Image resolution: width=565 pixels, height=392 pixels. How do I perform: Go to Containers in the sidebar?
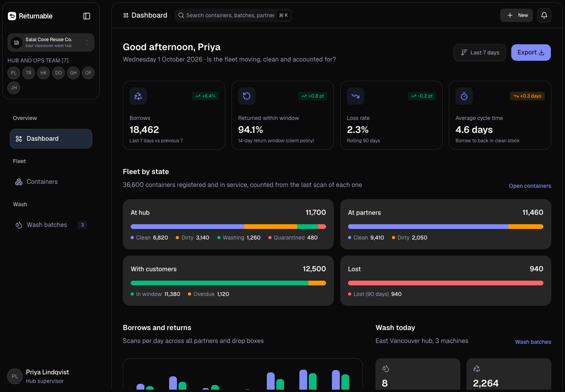pos(51,182)
